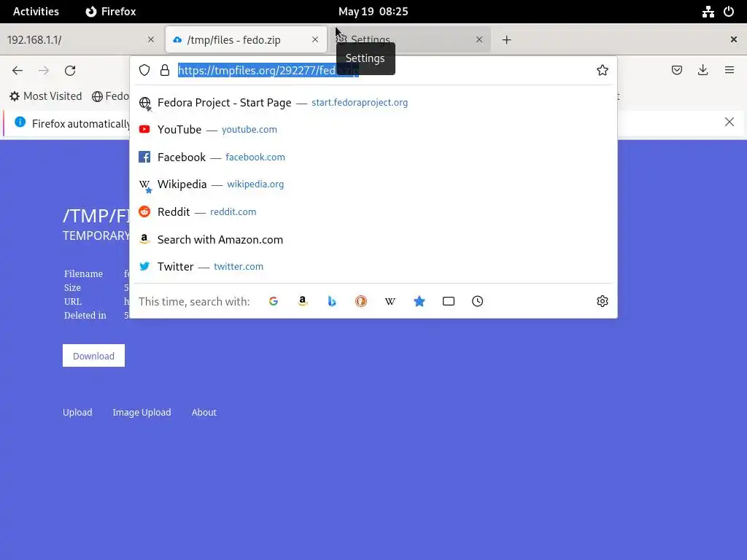Save page to Pocket
This screenshot has width=747, height=560.
click(x=676, y=71)
